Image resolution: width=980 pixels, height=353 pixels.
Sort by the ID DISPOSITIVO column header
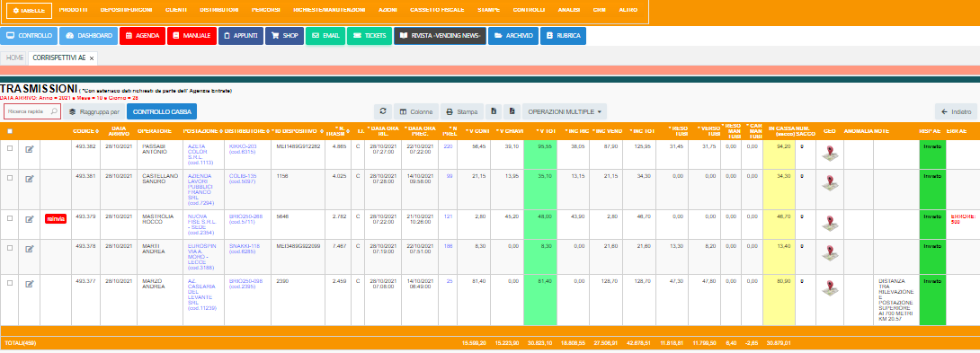(x=298, y=131)
